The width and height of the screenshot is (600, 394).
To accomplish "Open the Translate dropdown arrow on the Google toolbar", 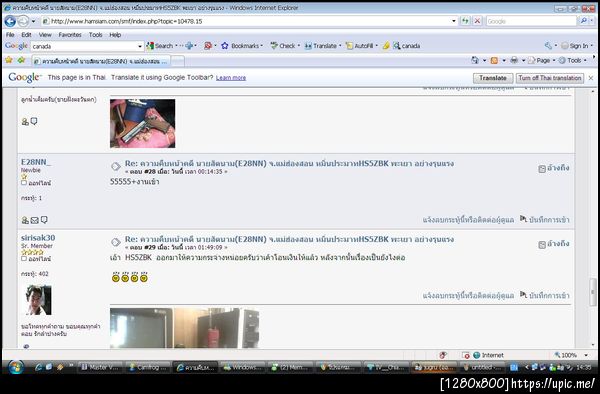I will point(340,46).
